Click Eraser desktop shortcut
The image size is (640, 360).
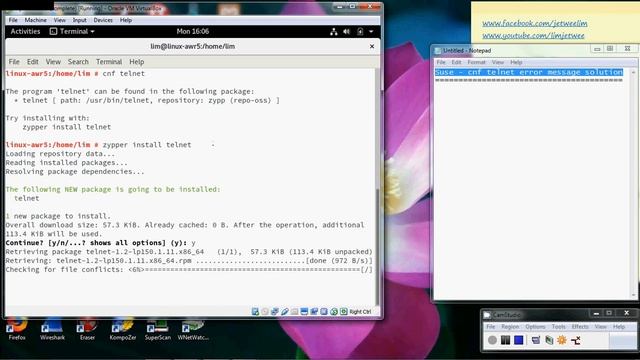[x=87, y=330]
